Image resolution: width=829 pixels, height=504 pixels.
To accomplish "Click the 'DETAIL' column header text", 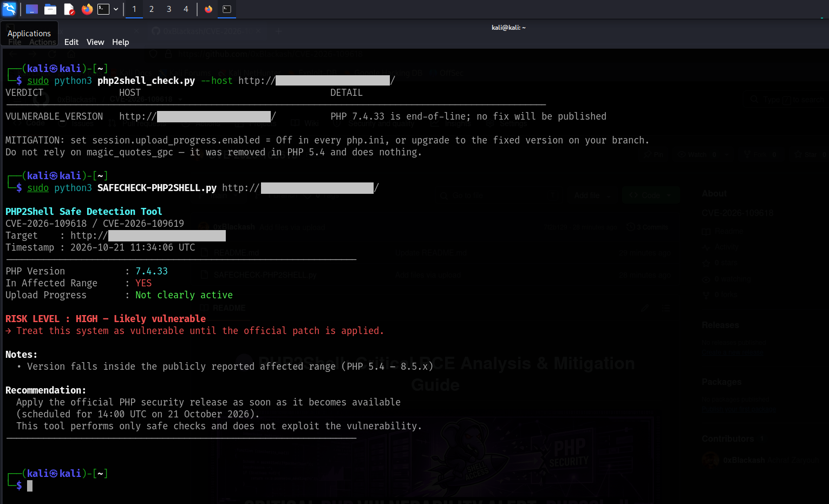I will (347, 93).
